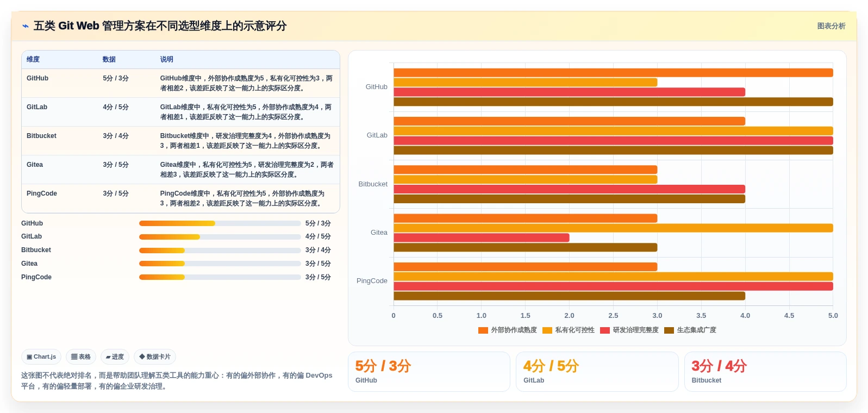Click the GitHub progress bar
868x413 pixels.
220,223
